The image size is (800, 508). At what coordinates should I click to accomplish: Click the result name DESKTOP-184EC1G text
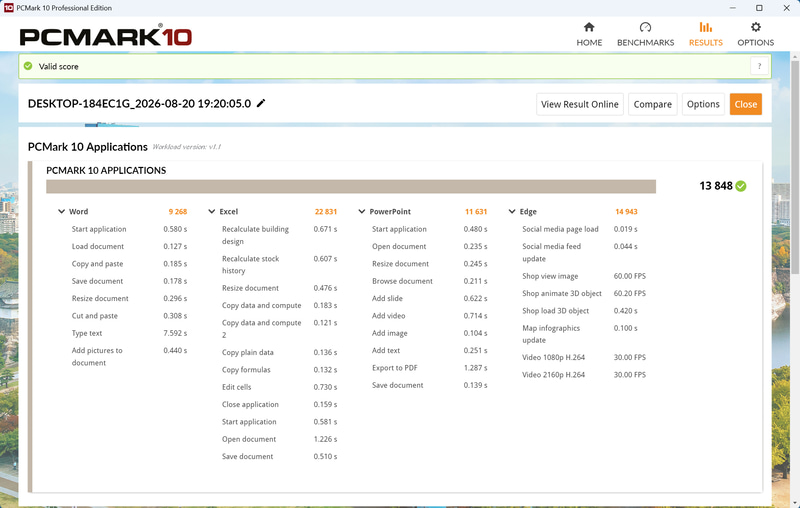[139, 104]
